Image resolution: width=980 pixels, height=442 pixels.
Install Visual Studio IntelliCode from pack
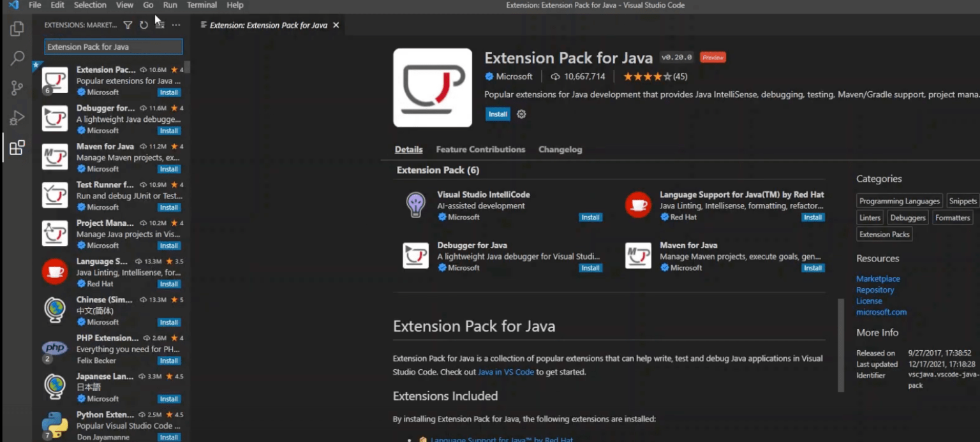[x=590, y=217]
